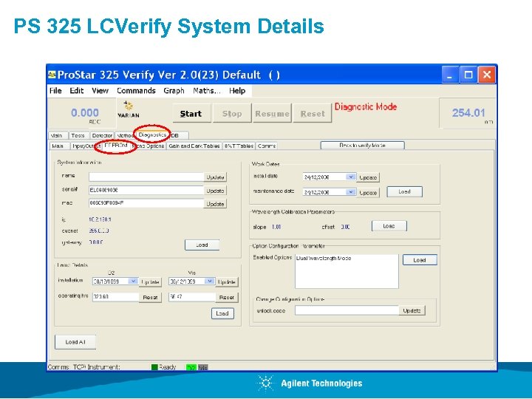This screenshot has height=399, width=532.
Task: Update the mac address
Action: click(x=215, y=204)
